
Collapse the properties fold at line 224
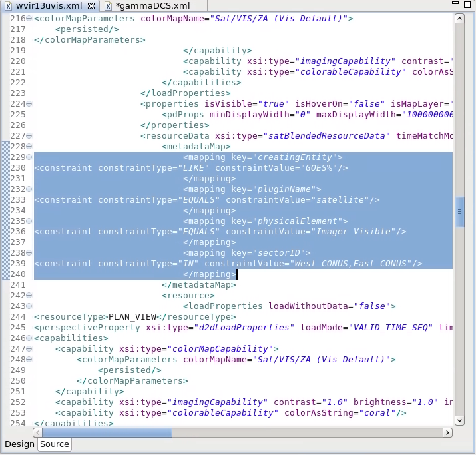[29, 104]
